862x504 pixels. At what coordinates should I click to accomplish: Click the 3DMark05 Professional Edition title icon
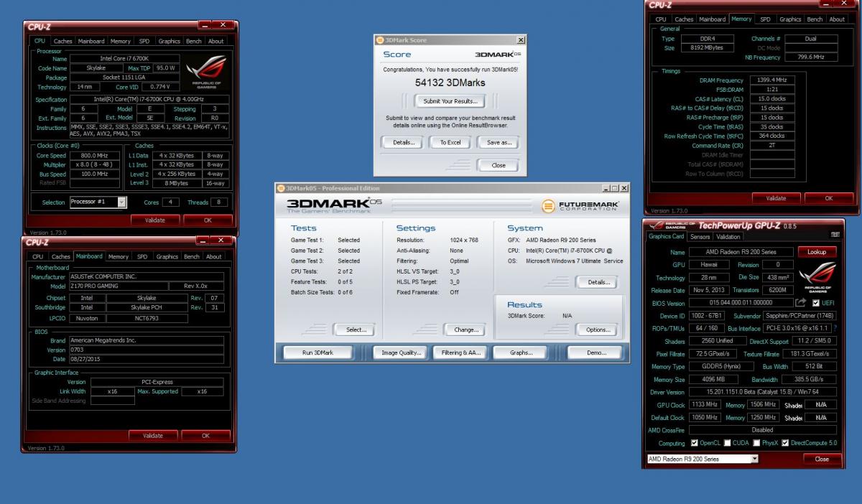pos(281,188)
